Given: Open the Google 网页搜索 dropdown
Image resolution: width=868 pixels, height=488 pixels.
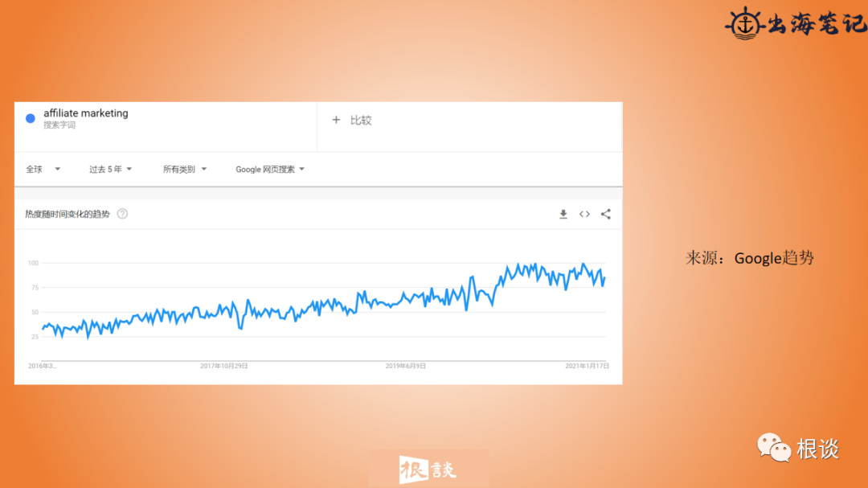Looking at the screenshot, I should click(269, 169).
